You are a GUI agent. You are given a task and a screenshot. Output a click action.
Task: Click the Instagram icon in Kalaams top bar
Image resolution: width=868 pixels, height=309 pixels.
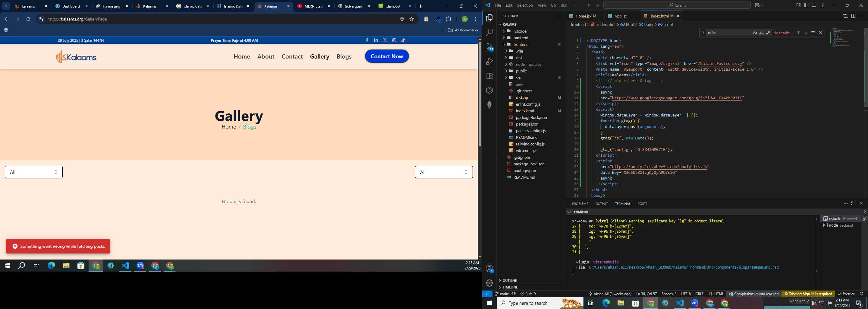394,40
